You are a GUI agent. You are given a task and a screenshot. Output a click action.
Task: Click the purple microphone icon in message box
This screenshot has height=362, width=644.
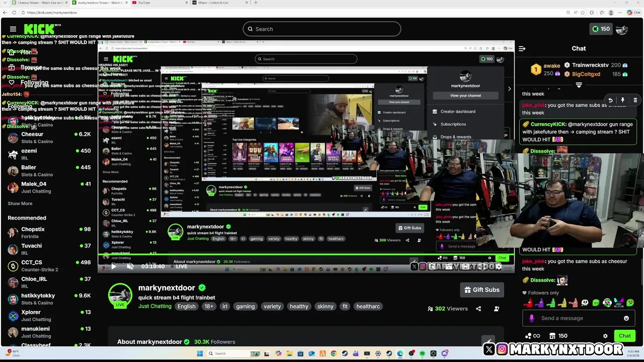532,318
